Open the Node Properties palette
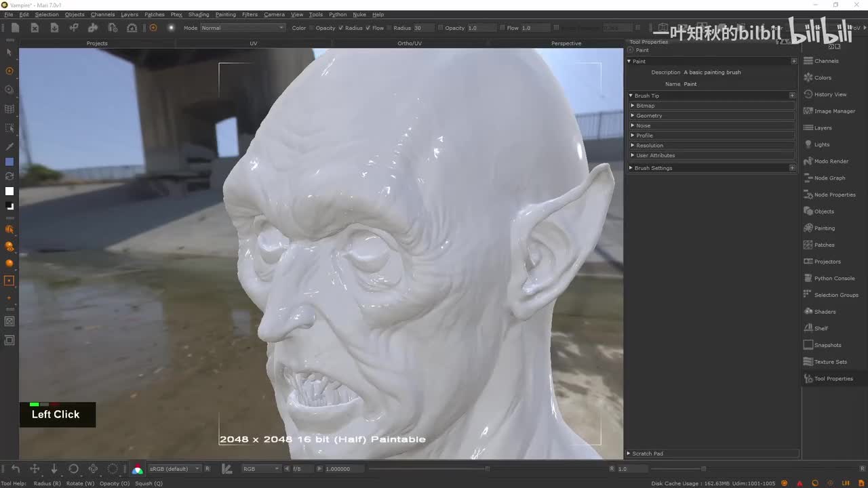 (829, 195)
